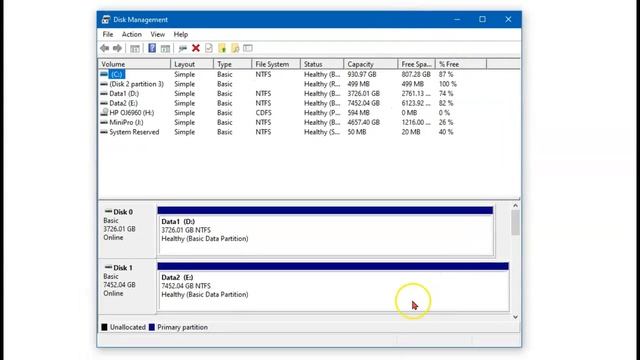The width and height of the screenshot is (640, 360).
Task: Select the HP OJ6960 (H:) volume
Action: [131, 113]
